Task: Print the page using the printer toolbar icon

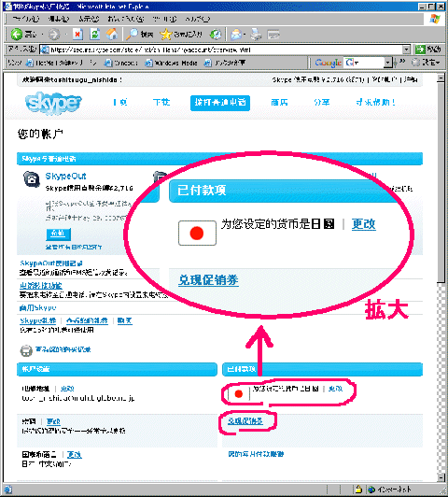Action: coord(256,35)
